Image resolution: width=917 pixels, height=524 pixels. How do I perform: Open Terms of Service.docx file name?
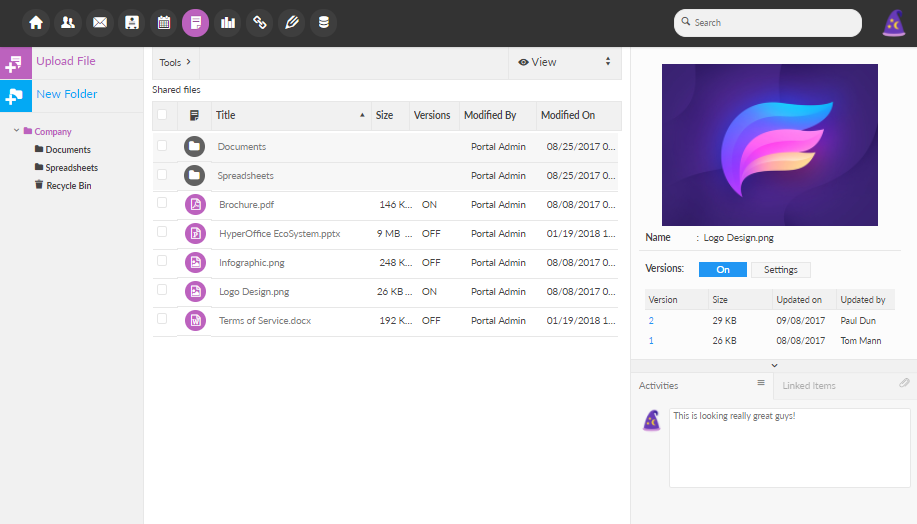coord(265,320)
